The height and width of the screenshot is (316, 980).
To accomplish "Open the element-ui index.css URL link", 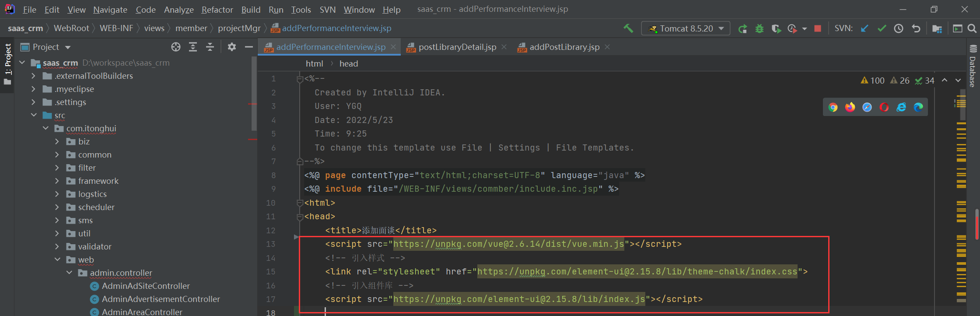I will 637,272.
